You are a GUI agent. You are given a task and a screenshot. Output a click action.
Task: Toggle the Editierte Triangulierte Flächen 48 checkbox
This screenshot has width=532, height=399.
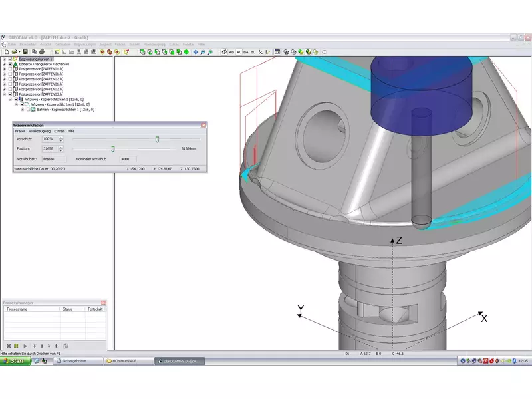coord(11,64)
